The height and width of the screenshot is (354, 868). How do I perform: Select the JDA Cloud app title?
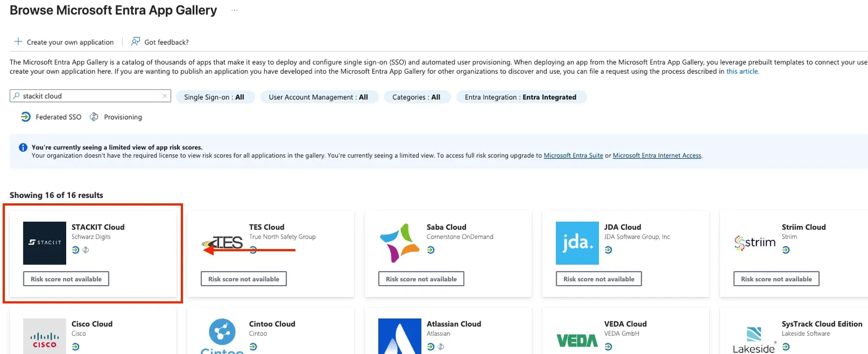point(623,227)
